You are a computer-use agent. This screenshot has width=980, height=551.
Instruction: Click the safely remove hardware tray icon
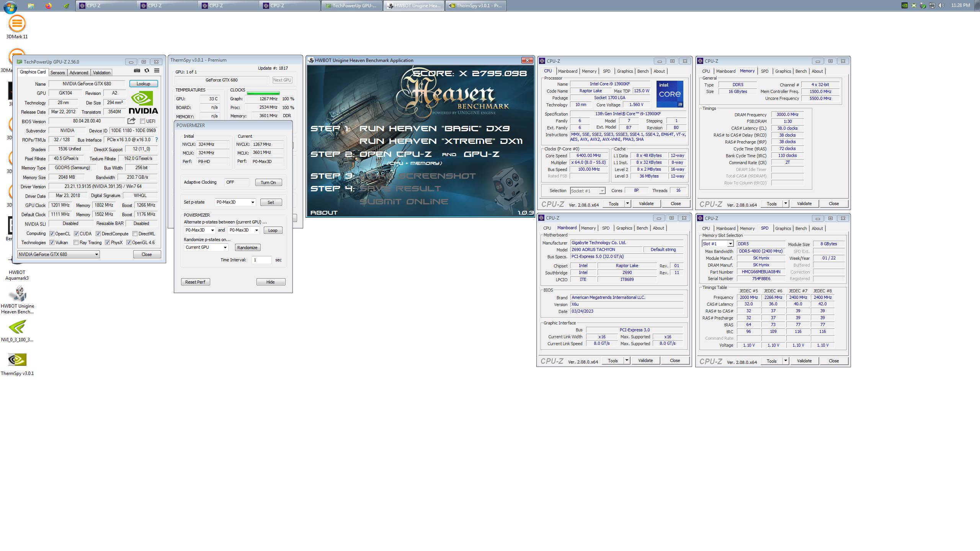(923, 5)
